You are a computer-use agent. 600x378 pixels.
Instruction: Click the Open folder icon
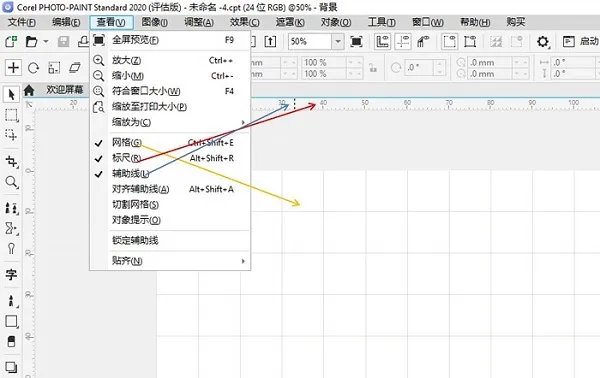pos(31,41)
